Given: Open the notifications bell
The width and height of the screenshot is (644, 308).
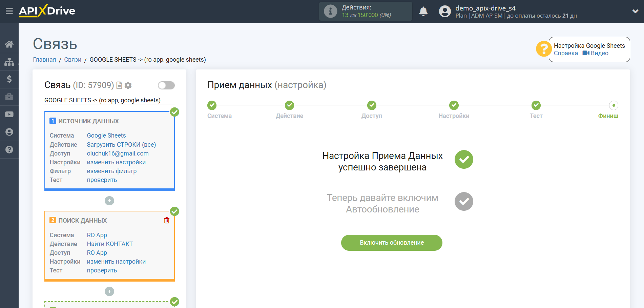Looking at the screenshot, I should click(423, 11).
